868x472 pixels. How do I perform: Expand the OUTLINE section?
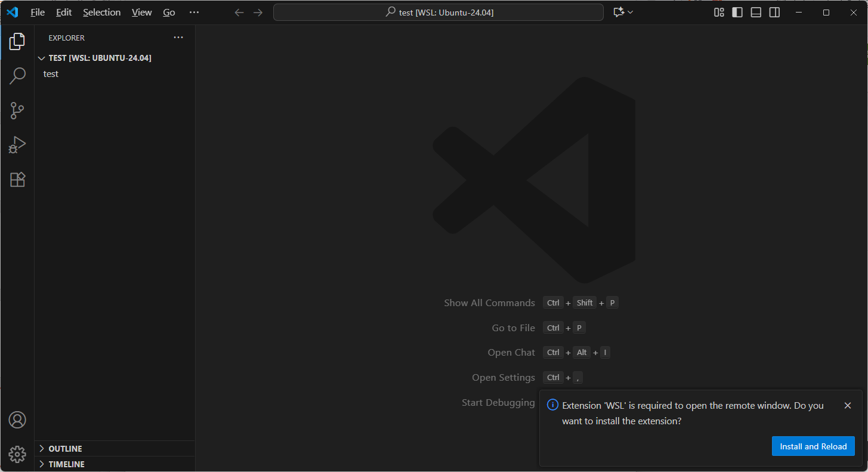click(115, 449)
